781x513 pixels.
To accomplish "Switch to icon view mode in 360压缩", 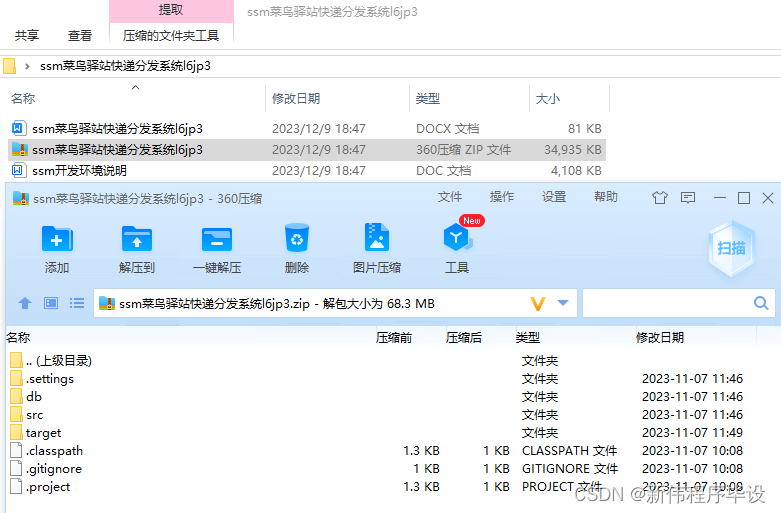I will tap(51, 303).
